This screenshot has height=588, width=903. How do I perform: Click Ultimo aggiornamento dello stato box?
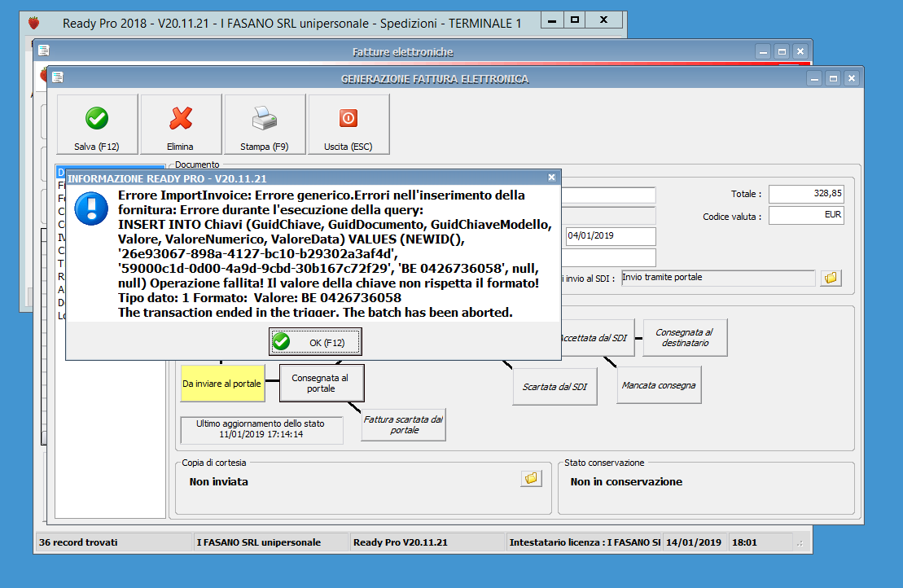(261, 429)
